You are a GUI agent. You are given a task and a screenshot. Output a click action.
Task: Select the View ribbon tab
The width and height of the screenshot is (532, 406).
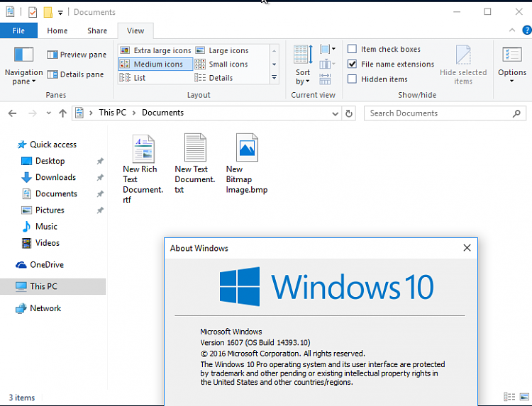coord(135,31)
